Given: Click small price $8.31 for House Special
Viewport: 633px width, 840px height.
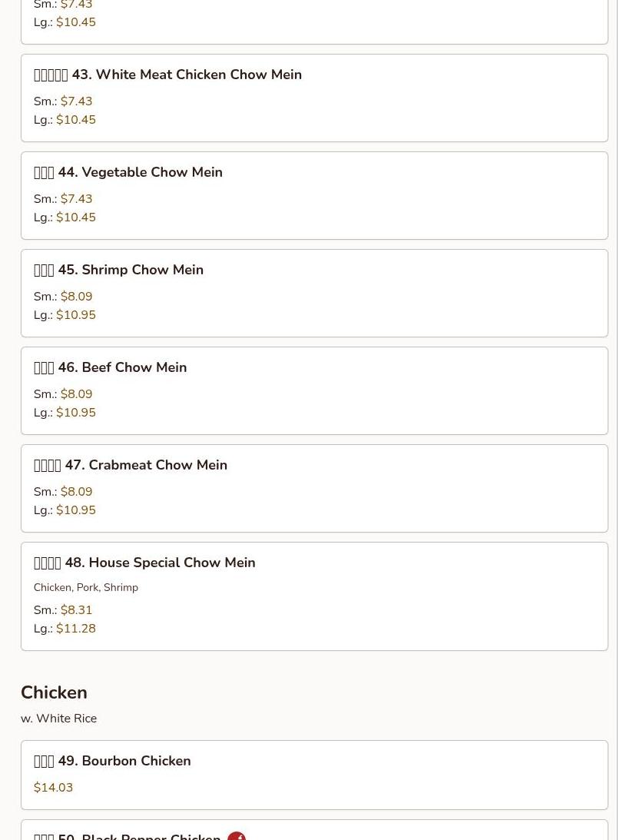Looking at the screenshot, I should 76,609.
